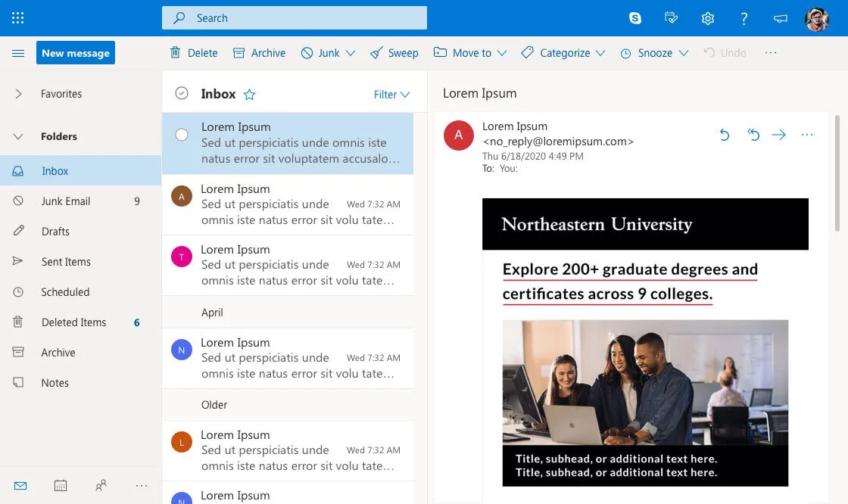Open the Settings gear icon
848x504 pixels.
707,18
